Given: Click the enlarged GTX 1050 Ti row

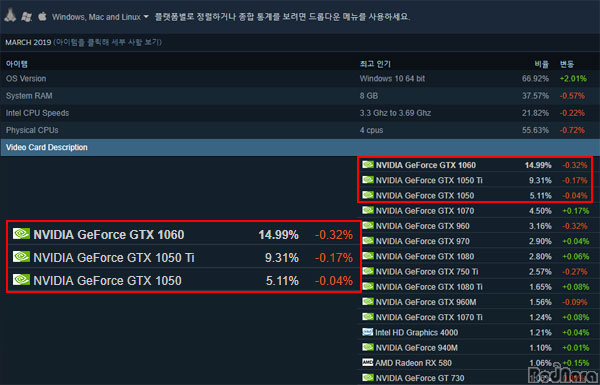Looking at the screenshot, I should point(184,258).
